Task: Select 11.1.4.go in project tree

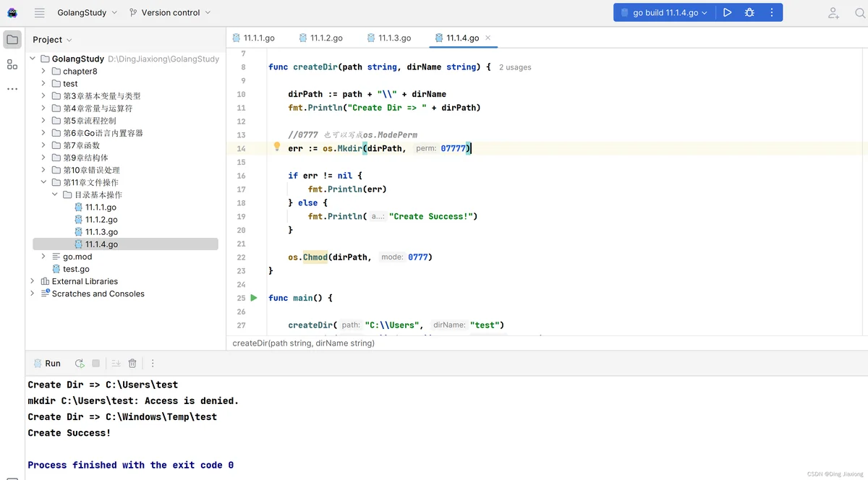Action: pyautogui.click(x=125, y=244)
